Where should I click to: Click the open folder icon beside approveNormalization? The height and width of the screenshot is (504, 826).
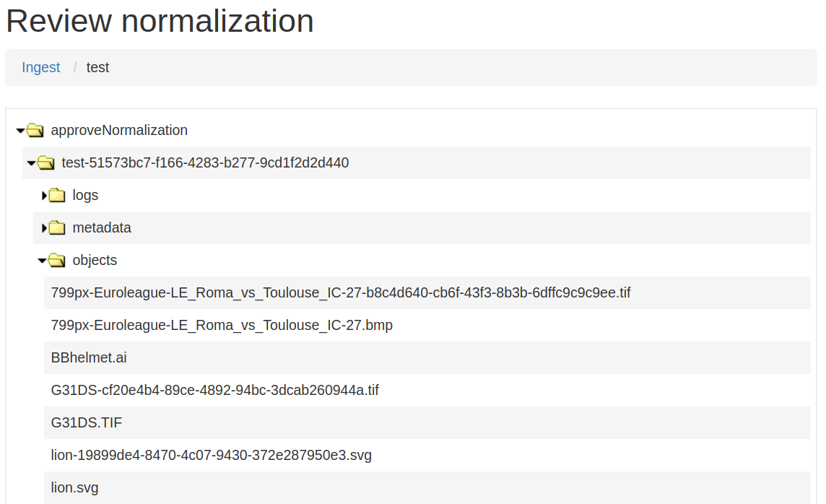[35, 130]
